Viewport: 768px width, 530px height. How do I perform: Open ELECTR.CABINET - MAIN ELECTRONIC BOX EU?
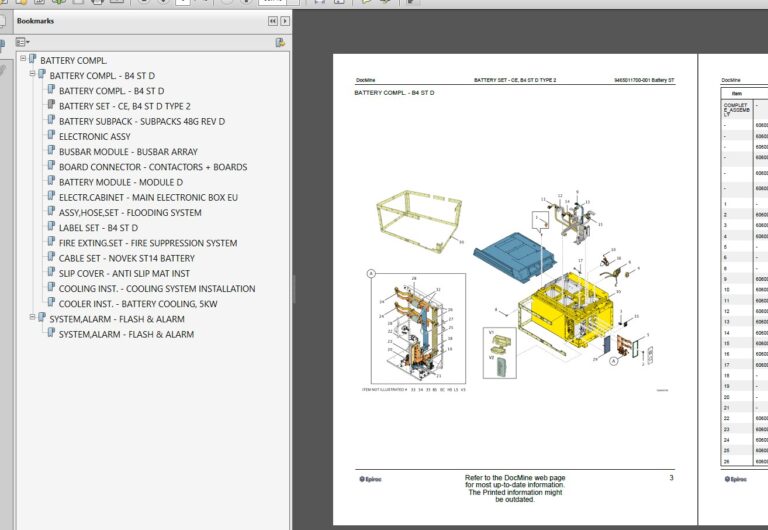pos(148,197)
